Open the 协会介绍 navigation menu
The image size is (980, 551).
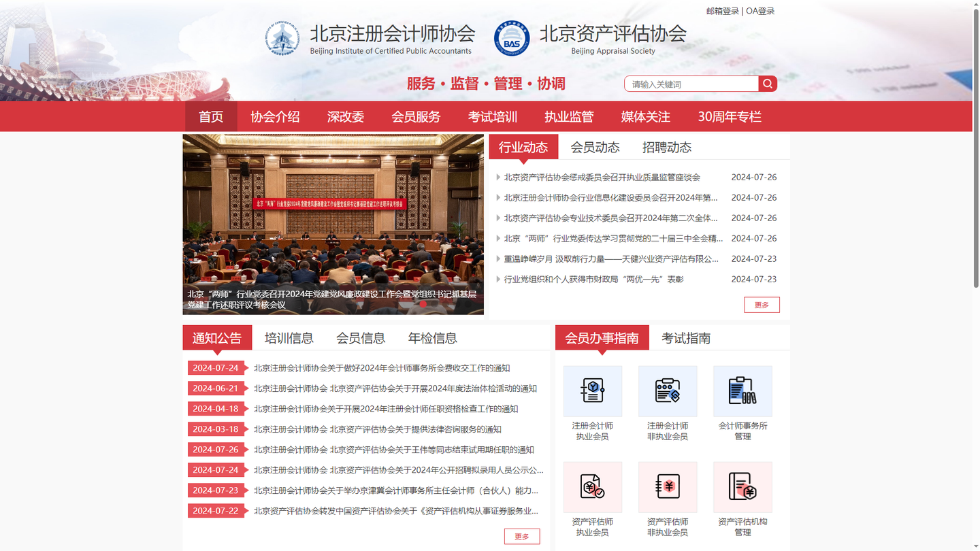point(275,116)
